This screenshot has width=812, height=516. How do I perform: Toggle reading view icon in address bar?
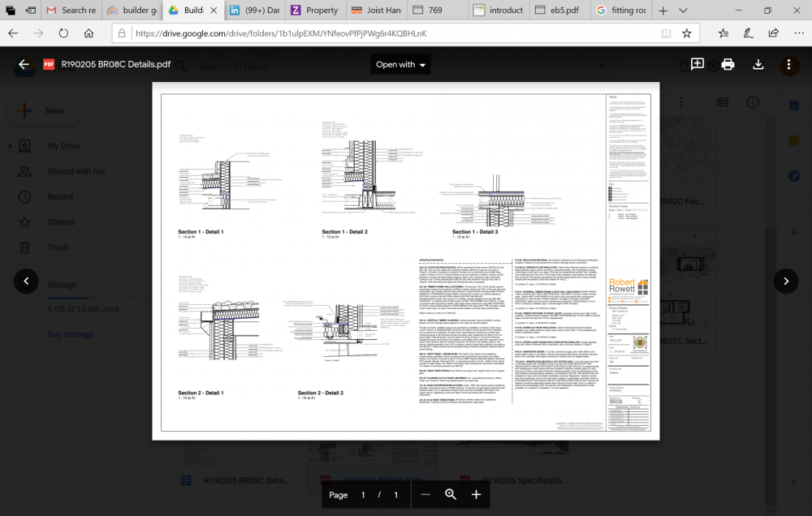point(666,33)
